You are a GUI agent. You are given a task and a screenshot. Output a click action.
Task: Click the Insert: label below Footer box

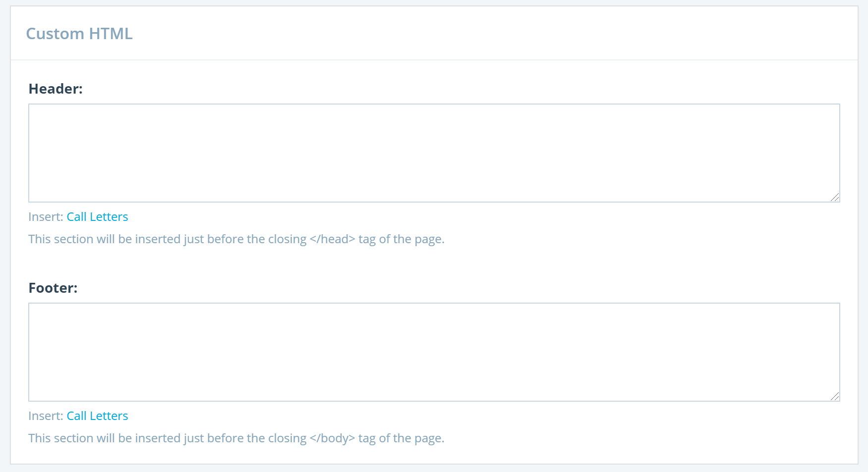tap(46, 416)
